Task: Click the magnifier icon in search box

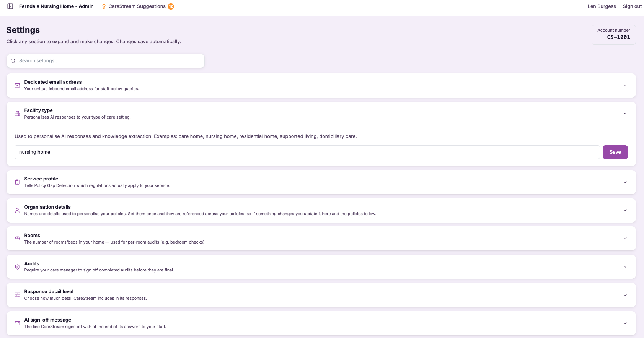Action: (x=13, y=61)
